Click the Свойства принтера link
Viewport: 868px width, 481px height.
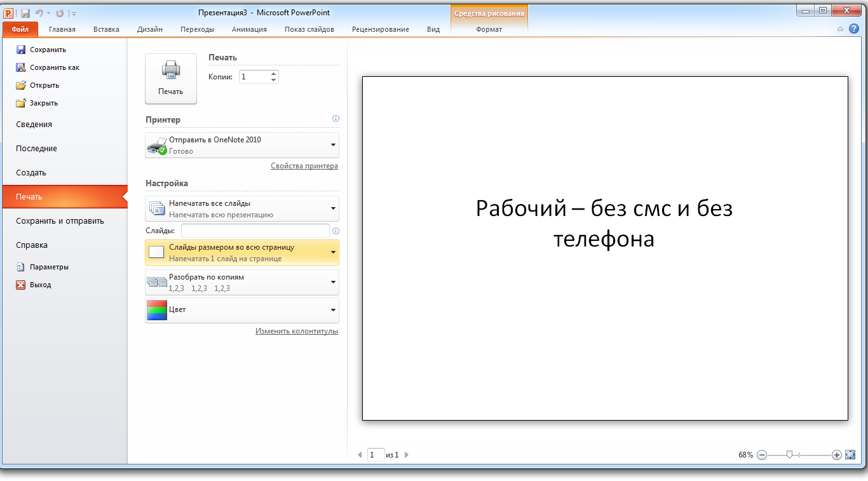coord(304,166)
